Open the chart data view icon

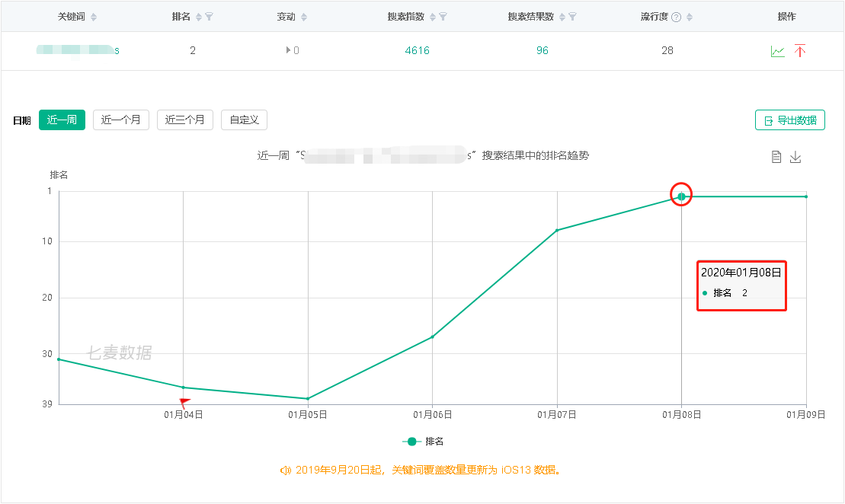[x=776, y=157]
